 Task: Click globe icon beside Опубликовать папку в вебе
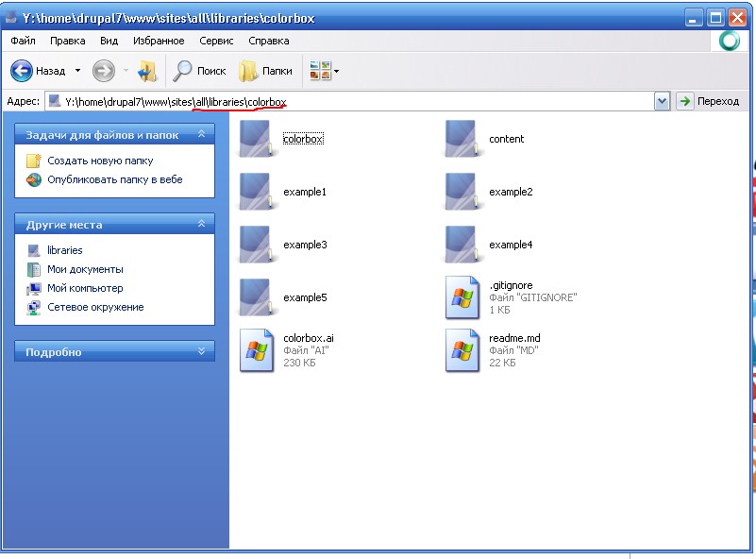pyautogui.click(x=34, y=179)
